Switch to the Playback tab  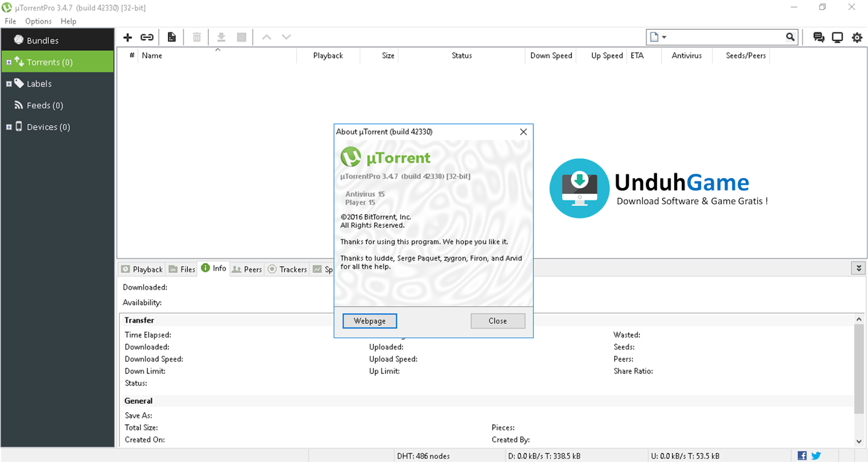(142, 269)
